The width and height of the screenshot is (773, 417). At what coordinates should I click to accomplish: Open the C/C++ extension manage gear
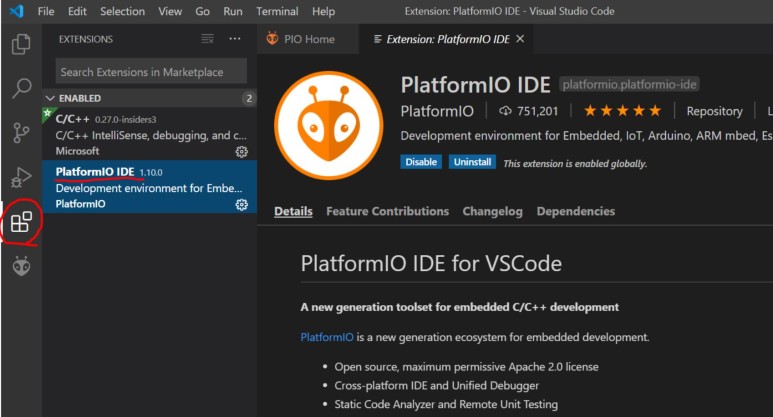click(242, 152)
